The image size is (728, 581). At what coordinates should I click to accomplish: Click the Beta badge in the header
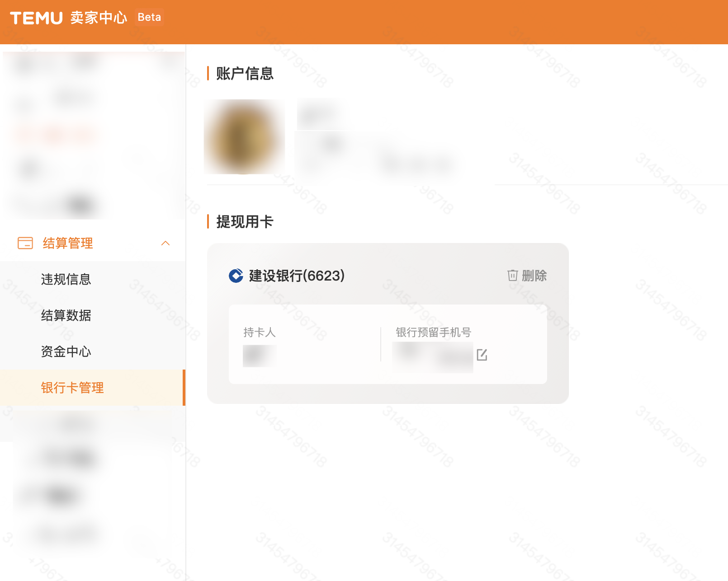click(149, 17)
